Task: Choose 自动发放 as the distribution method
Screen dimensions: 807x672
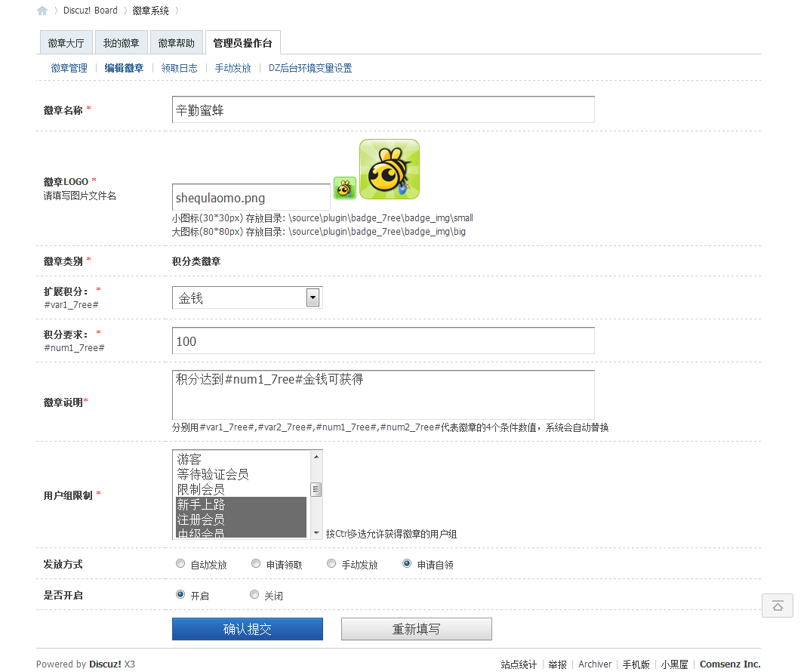Action: 180,563
